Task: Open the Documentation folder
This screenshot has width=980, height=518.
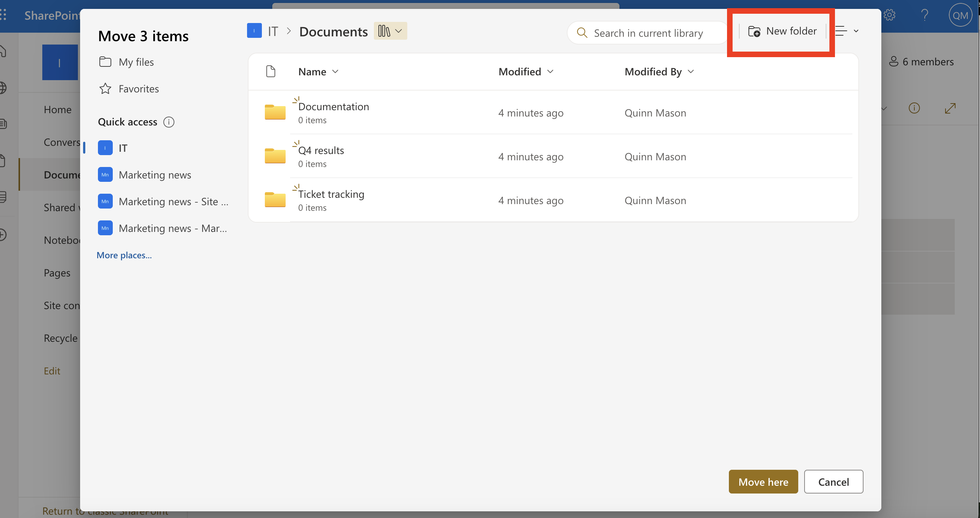Action: pyautogui.click(x=333, y=106)
